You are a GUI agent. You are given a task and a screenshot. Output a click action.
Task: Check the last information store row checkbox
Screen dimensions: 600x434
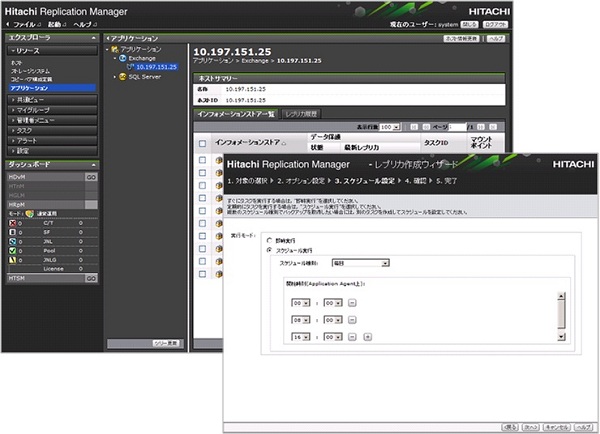click(x=202, y=274)
